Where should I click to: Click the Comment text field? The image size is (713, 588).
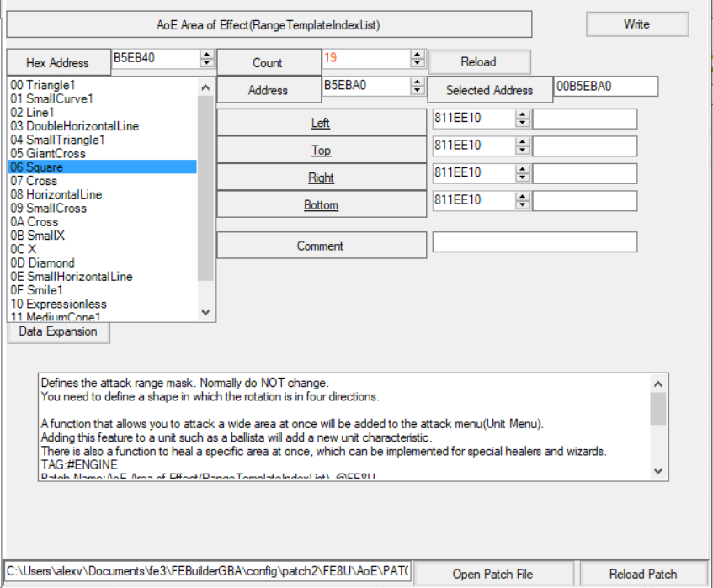coord(535,241)
